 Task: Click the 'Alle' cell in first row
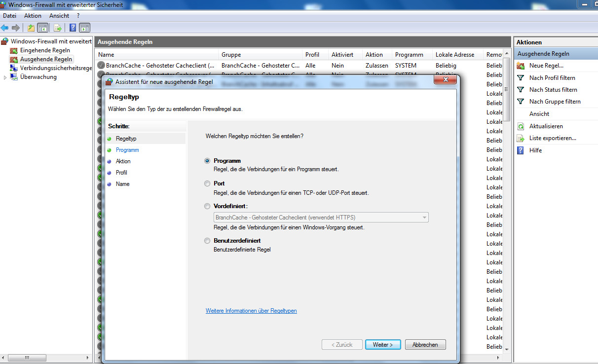click(310, 66)
